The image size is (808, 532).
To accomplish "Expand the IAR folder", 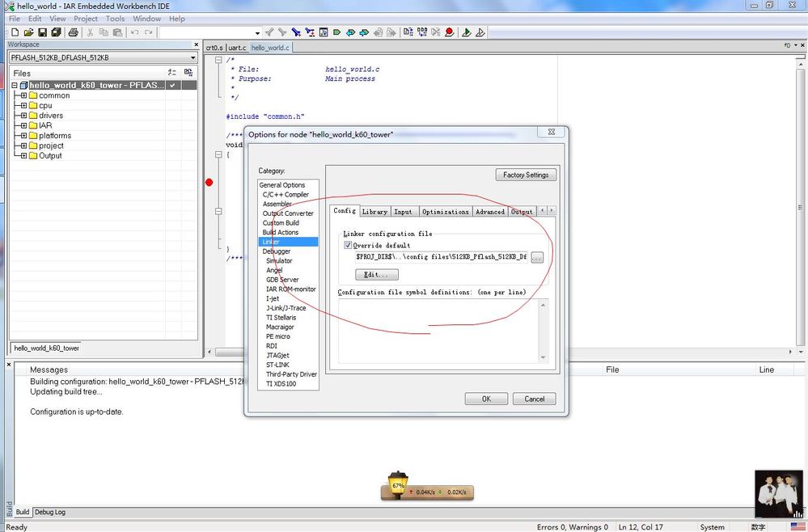I will (23, 125).
